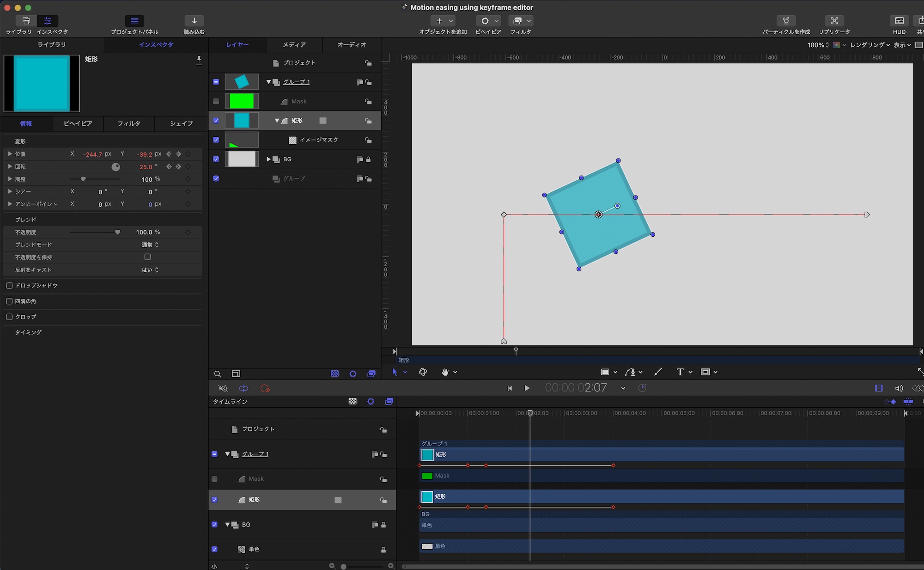
Task: Open the HUD panel icon
Action: pos(899,21)
